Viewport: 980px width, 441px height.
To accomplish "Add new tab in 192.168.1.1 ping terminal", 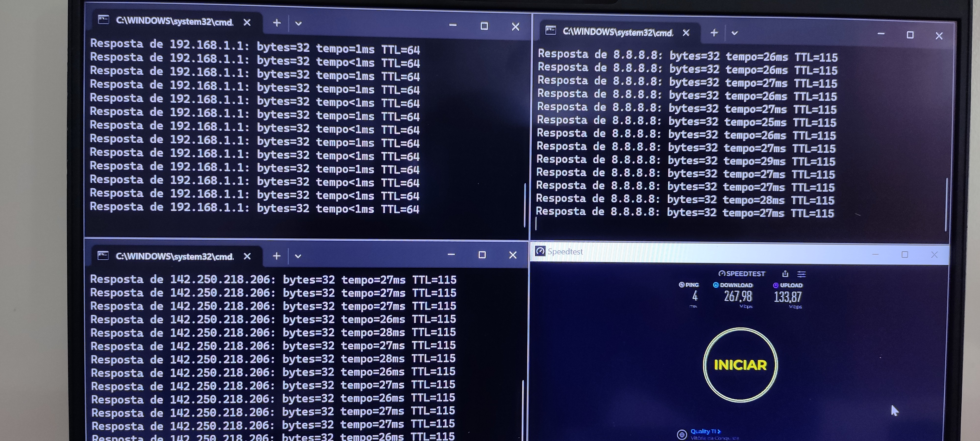I will [277, 23].
